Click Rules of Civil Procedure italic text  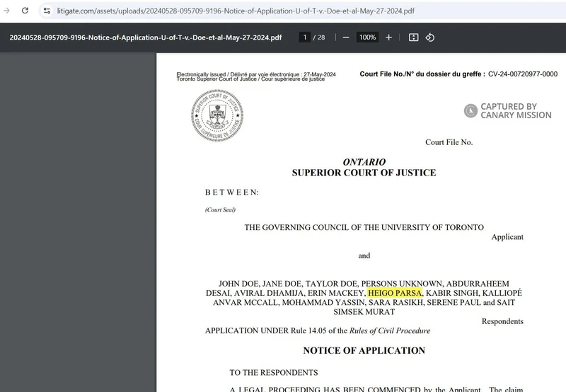coord(390,330)
